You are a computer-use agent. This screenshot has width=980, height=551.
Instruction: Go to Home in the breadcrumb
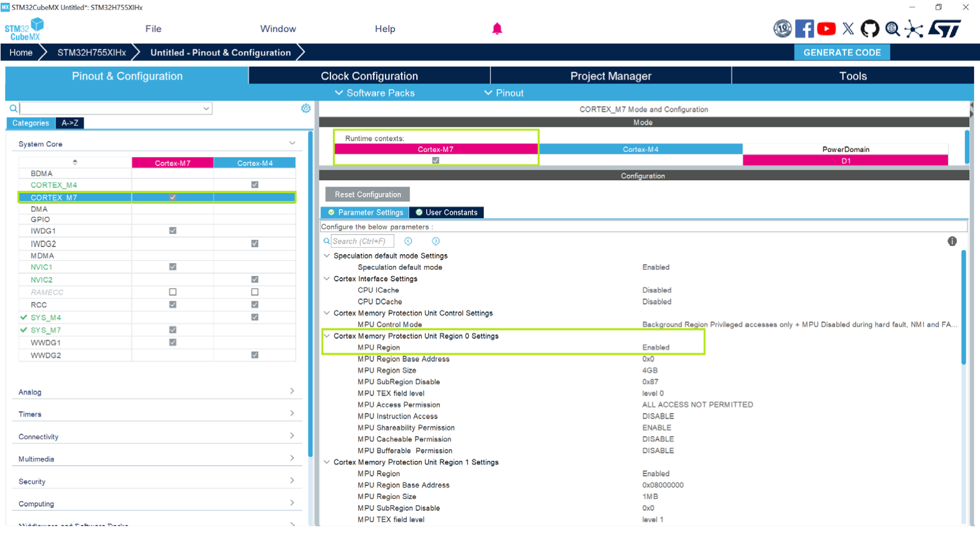pos(21,52)
